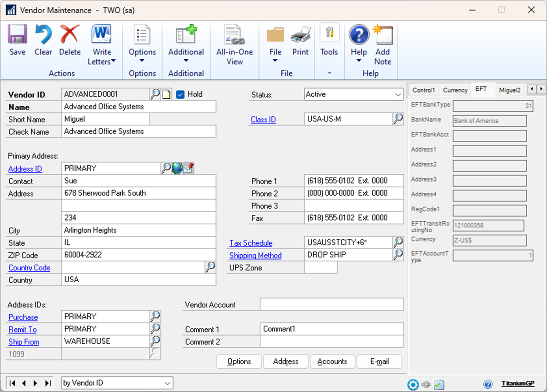Click the UPS Zone input field
This screenshot has width=547, height=392.
pyautogui.click(x=321, y=267)
